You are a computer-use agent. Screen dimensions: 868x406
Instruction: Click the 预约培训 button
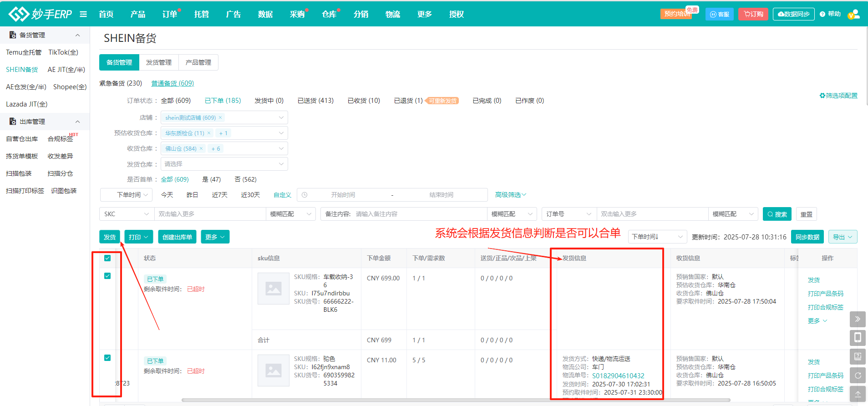click(x=676, y=14)
